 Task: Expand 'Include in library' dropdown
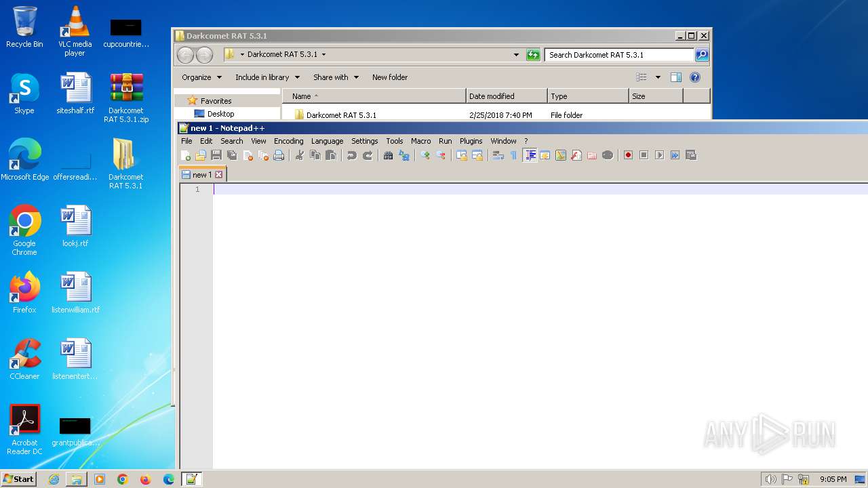(267, 77)
